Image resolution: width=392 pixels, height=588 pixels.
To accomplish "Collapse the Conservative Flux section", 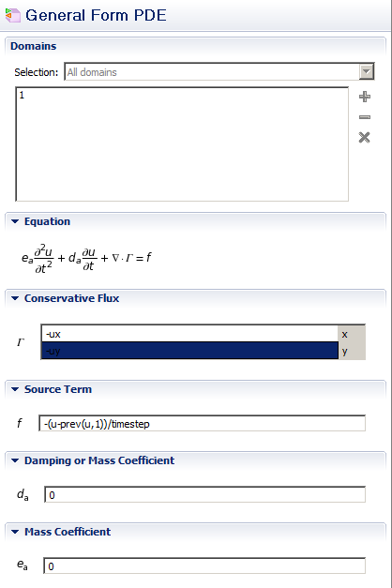I will 15,298.
